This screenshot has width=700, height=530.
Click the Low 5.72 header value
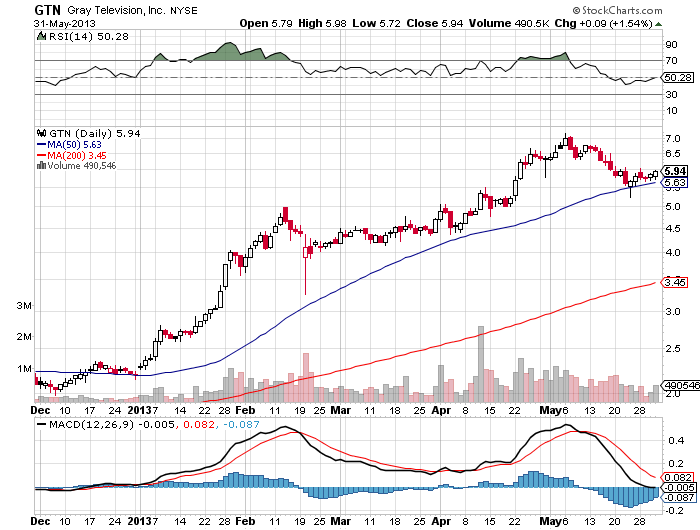376,23
